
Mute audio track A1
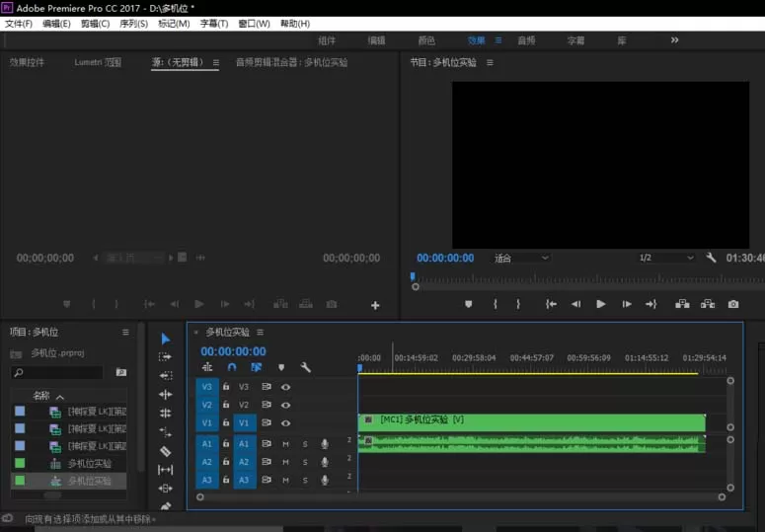pos(285,444)
